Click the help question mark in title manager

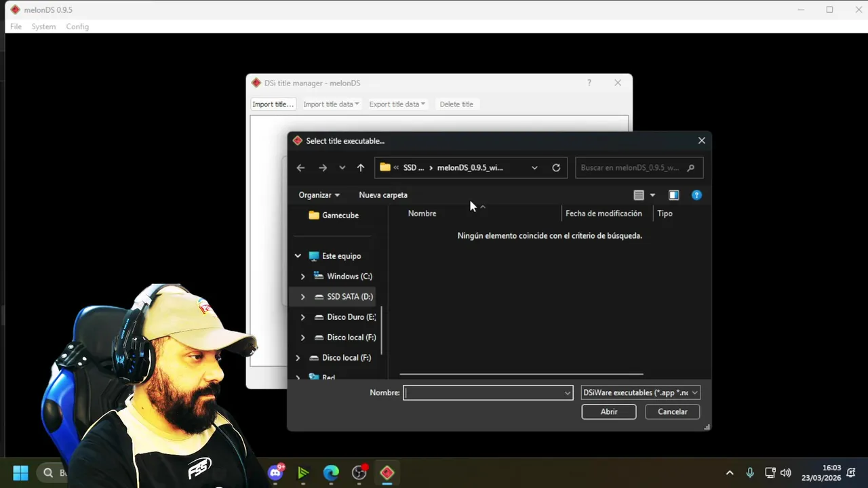(x=589, y=83)
